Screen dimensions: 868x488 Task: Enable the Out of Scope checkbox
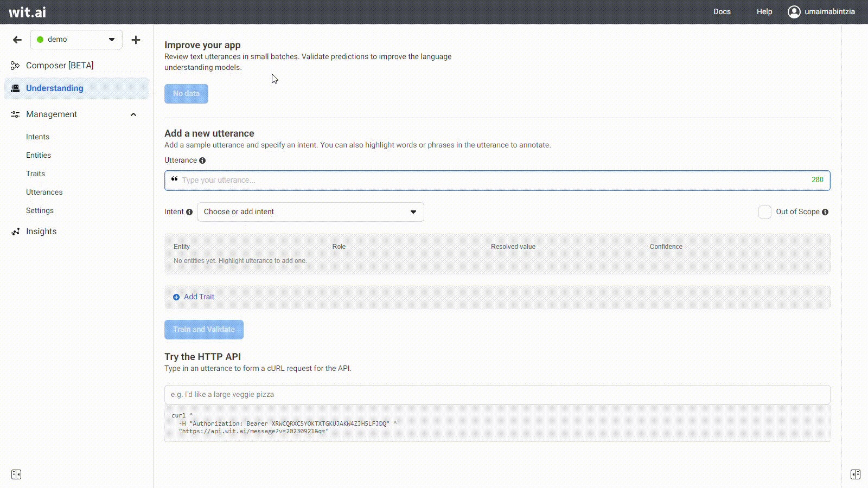coord(764,212)
